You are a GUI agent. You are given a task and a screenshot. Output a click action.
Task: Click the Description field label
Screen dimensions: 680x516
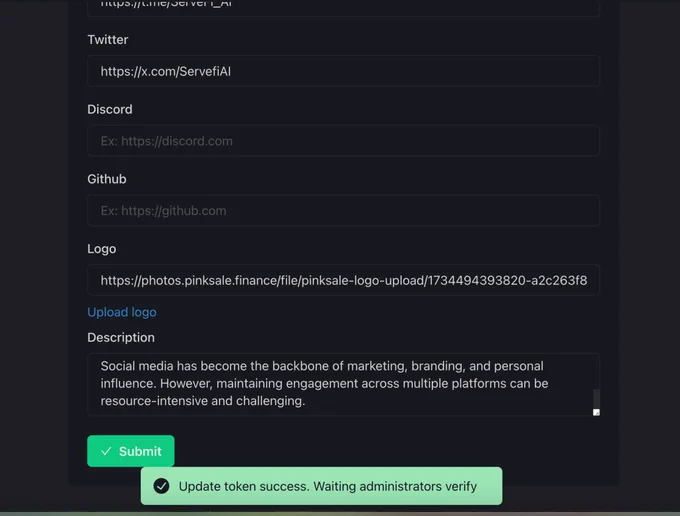tap(121, 337)
